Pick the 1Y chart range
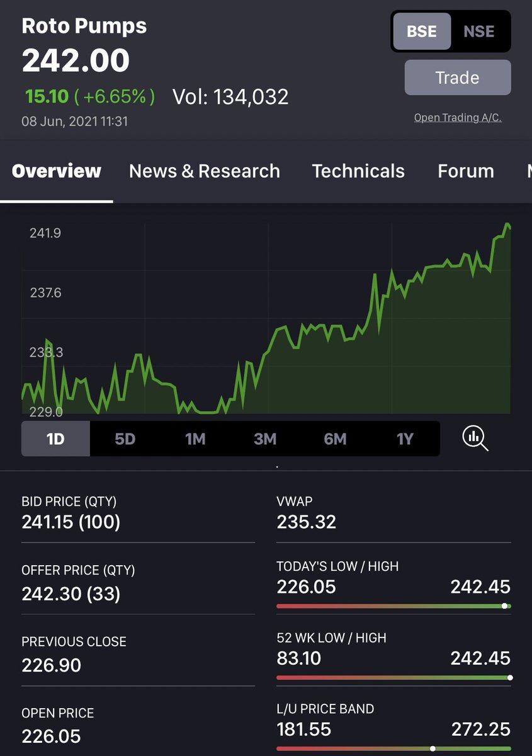This screenshot has width=532, height=756. (405, 438)
